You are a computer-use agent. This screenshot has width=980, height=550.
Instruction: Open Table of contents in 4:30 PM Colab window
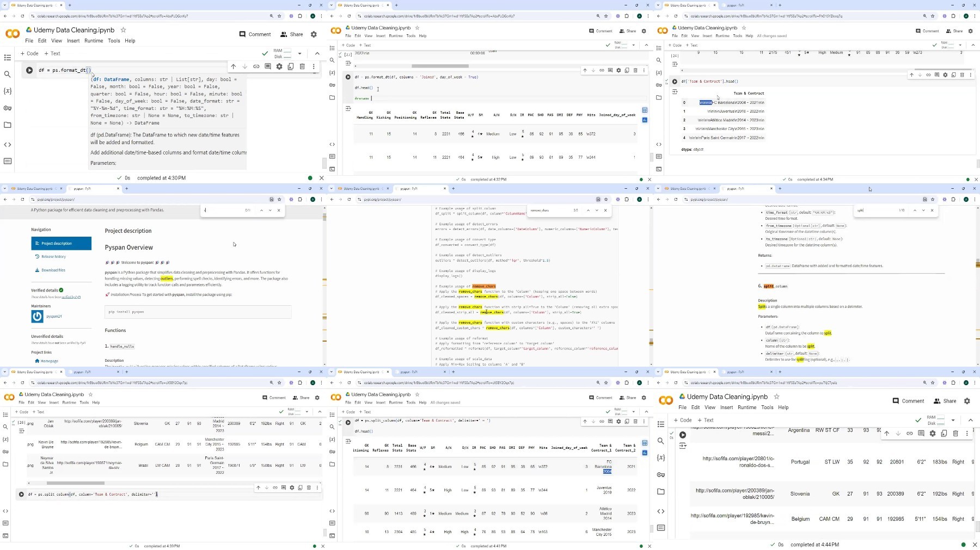point(8,57)
